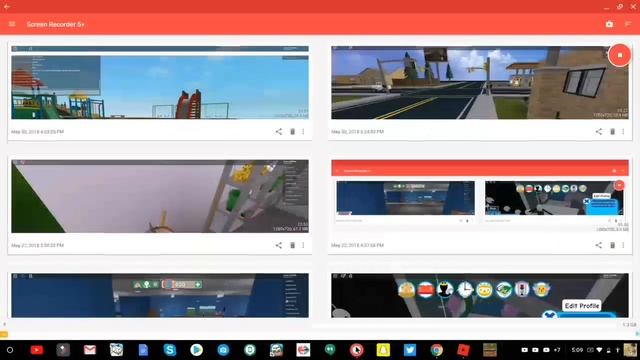Open Google Docs from the shelf
640x360 pixels.
pyautogui.click(x=143, y=350)
